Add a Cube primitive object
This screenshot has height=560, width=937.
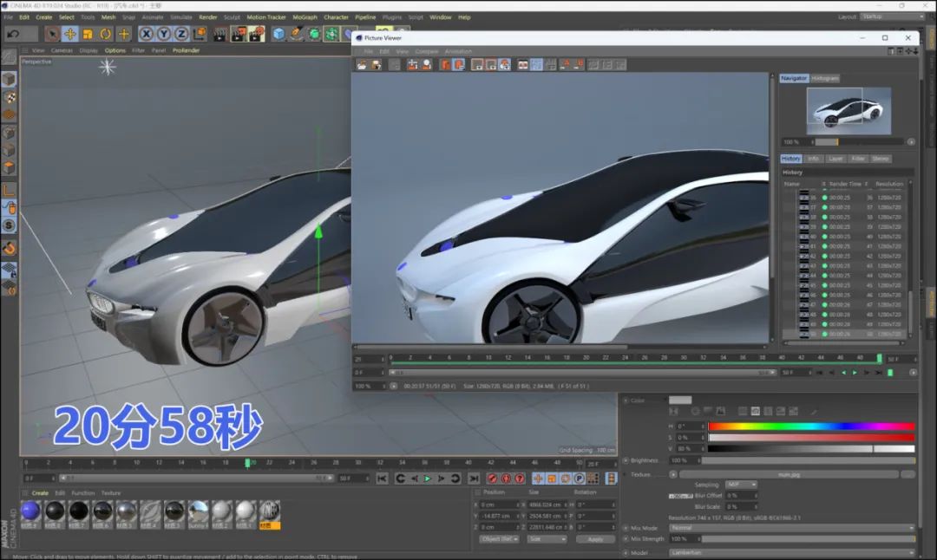coord(278,34)
